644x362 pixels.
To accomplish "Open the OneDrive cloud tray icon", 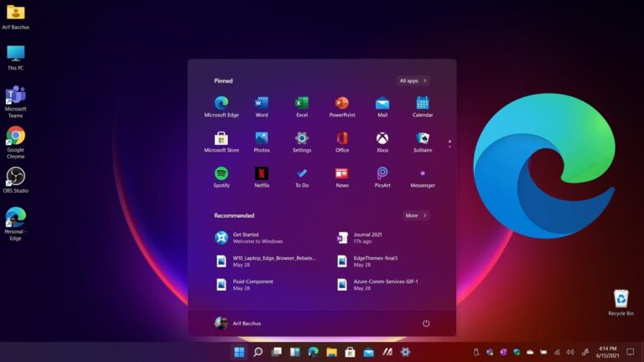I will [x=530, y=352].
